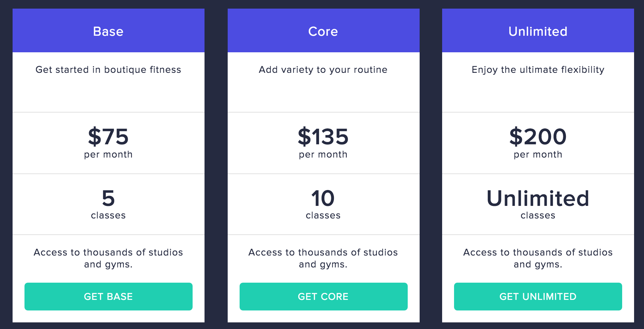Select the Core plan header
Screen dimensions: 644x329
pyautogui.click(x=323, y=31)
